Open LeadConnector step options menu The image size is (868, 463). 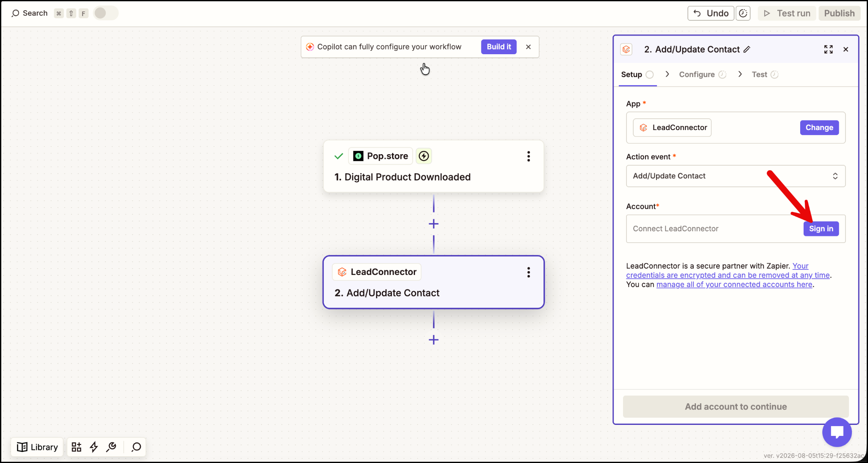click(529, 272)
